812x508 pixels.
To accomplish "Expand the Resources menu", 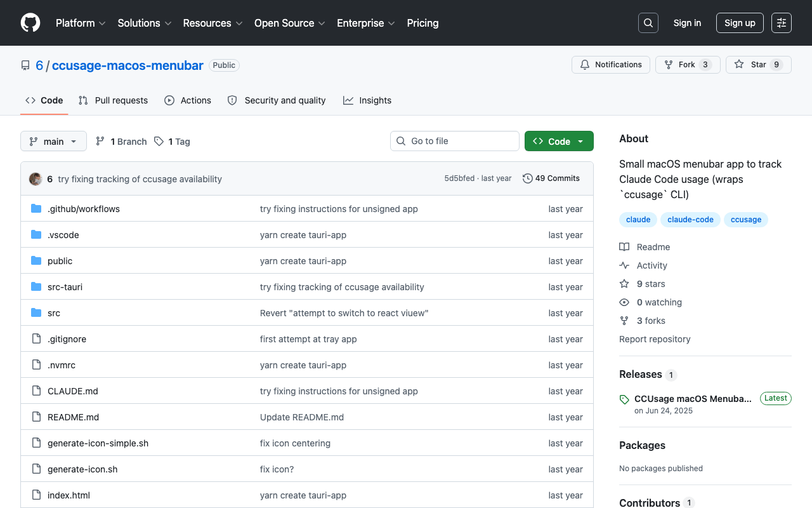I will pyautogui.click(x=213, y=23).
